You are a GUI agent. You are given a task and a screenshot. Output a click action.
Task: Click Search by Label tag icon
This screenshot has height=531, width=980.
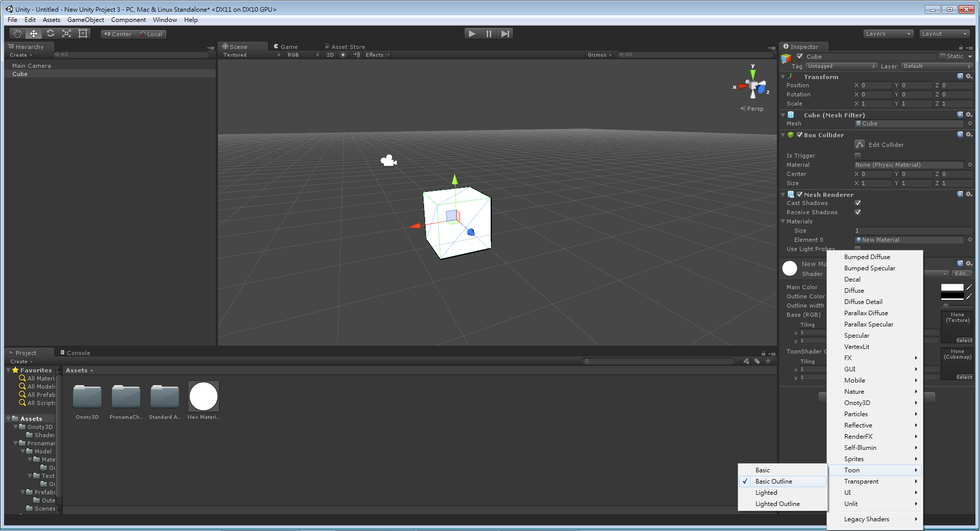coord(757,361)
